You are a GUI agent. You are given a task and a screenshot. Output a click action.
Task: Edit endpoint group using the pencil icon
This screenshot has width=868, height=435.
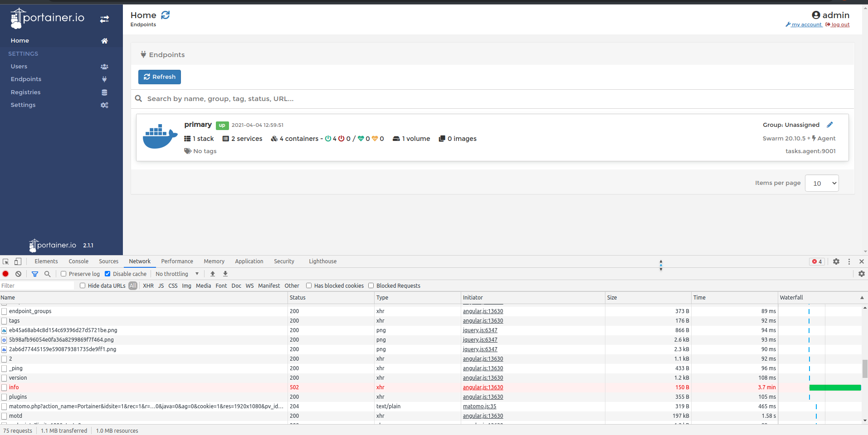coord(830,124)
